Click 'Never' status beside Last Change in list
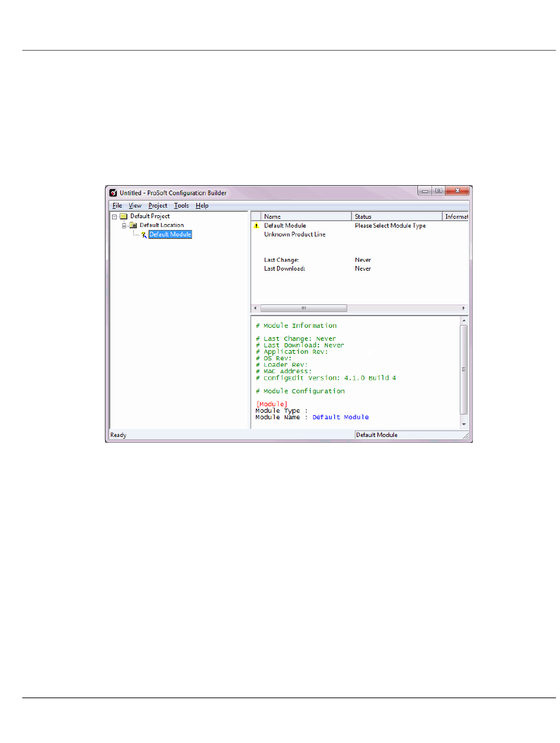The width and height of the screenshot is (560, 743). pyautogui.click(x=363, y=260)
